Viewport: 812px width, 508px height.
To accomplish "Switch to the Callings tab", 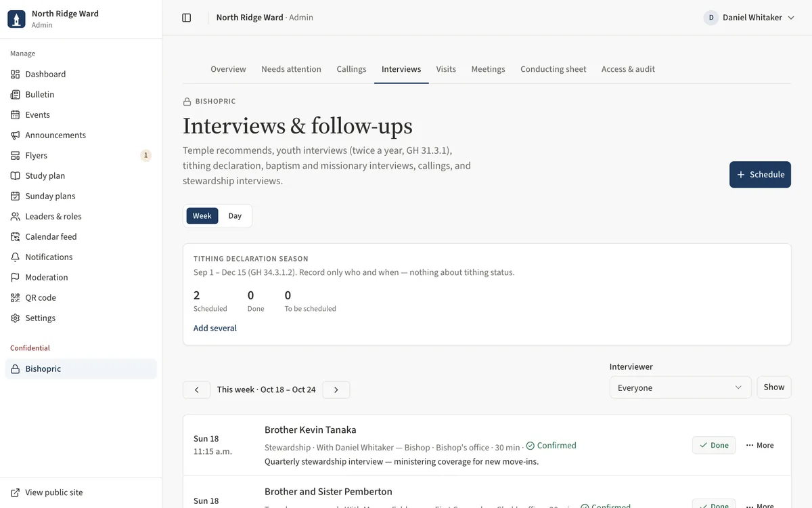I will pyautogui.click(x=351, y=69).
